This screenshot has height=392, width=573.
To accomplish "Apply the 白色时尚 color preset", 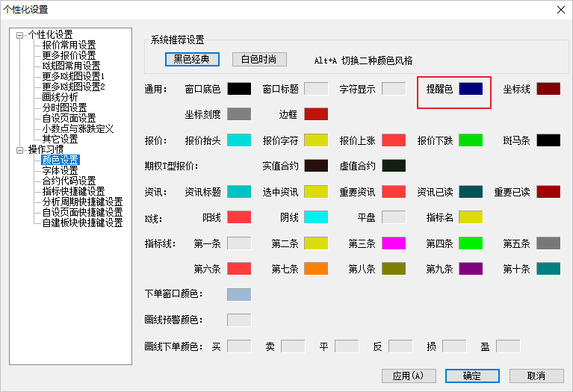I will click(x=259, y=60).
